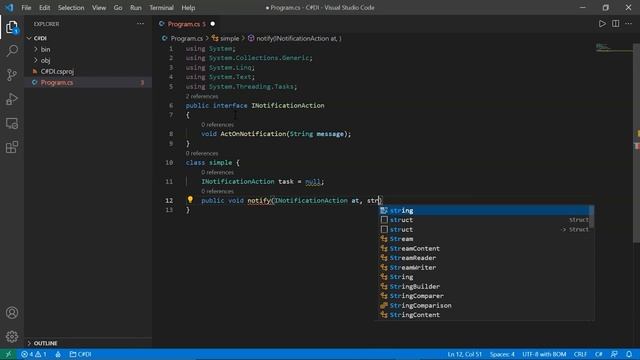Choose the capitalized 'String' suggestion
This screenshot has height=360, width=640.
[484, 277]
